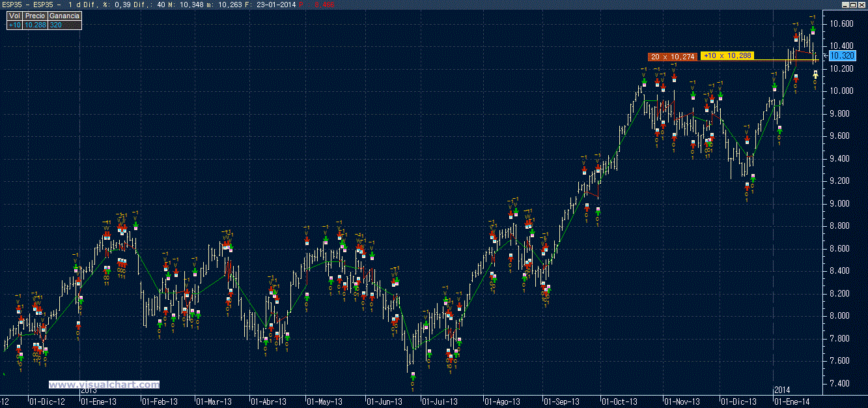Click the small arrow left of the 10.320 price tag
868x408 pixels.
tap(826, 56)
